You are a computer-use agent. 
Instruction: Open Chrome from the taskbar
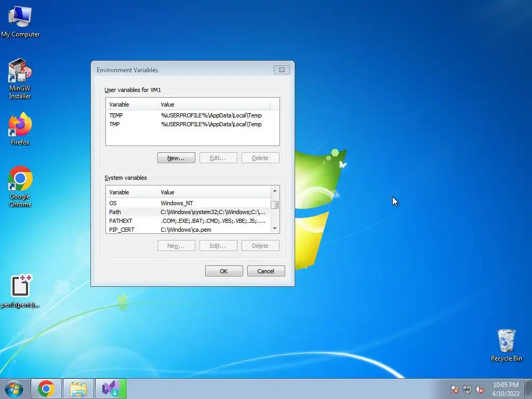click(x=46, y=389)
